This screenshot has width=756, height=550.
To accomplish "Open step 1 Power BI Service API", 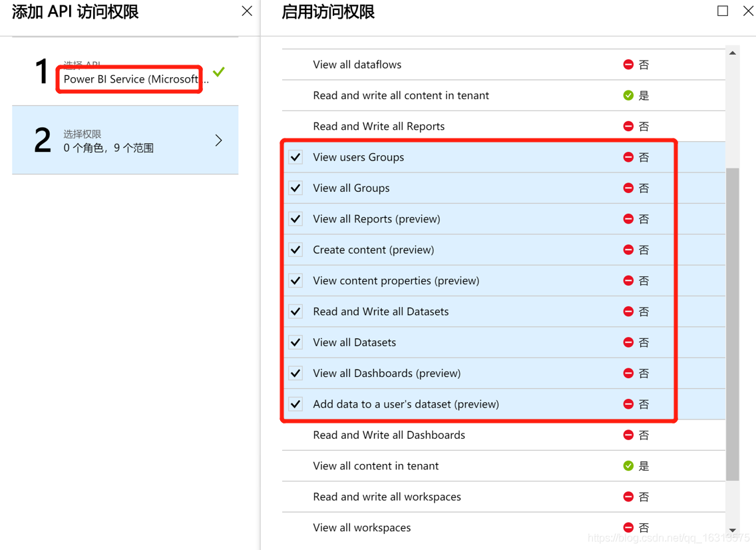I will click(x=130, y=79).
